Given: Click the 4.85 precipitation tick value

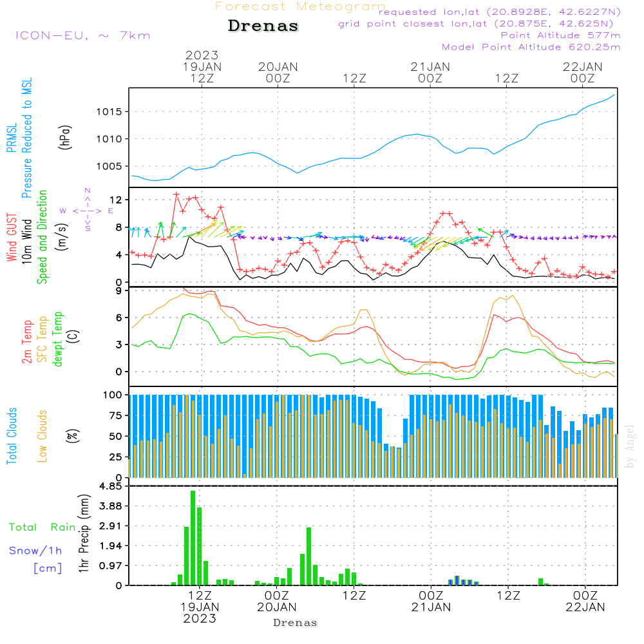Looking at the screenshot, I should tap(111, 486).
